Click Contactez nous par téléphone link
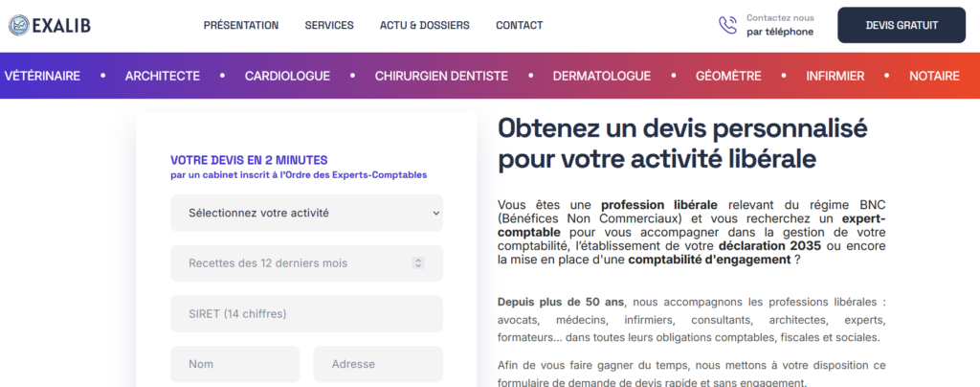Image resolution: width=980 pixels, height=387 pixels. click(779, 25)
